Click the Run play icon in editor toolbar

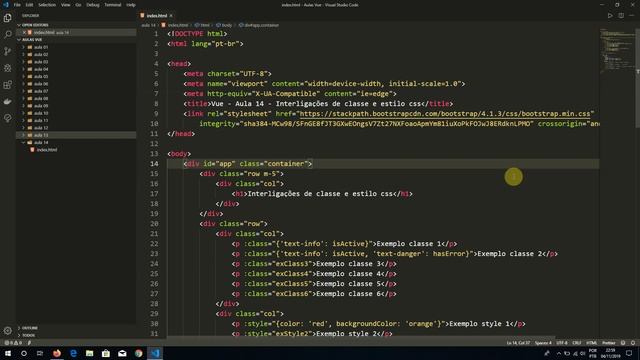(x=610, y=16)
